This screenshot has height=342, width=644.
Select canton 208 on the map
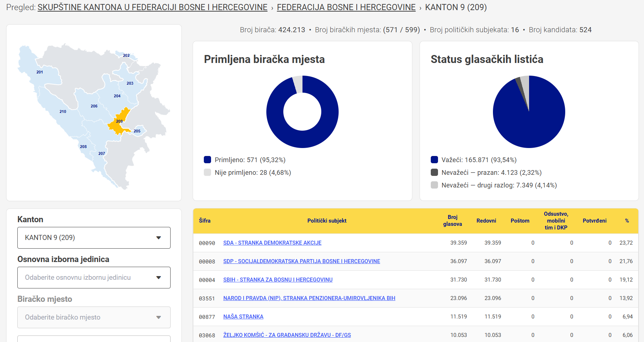(83, 147)
